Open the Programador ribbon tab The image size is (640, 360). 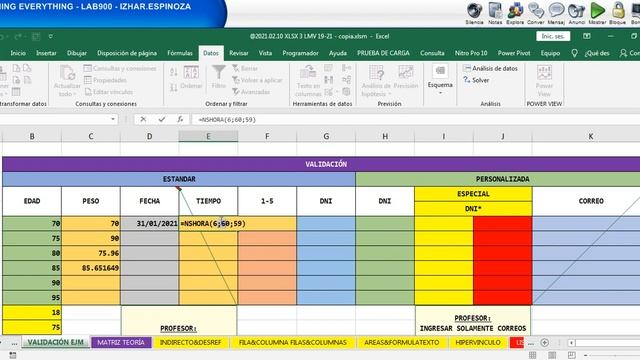point(300,53)
